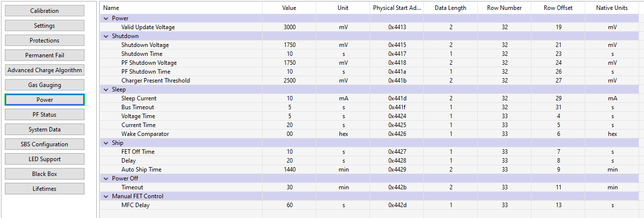Click the Physical Start Address column header
Viewport: 644px width, 218px height.
pyautogui.click(x=397, y=8)
